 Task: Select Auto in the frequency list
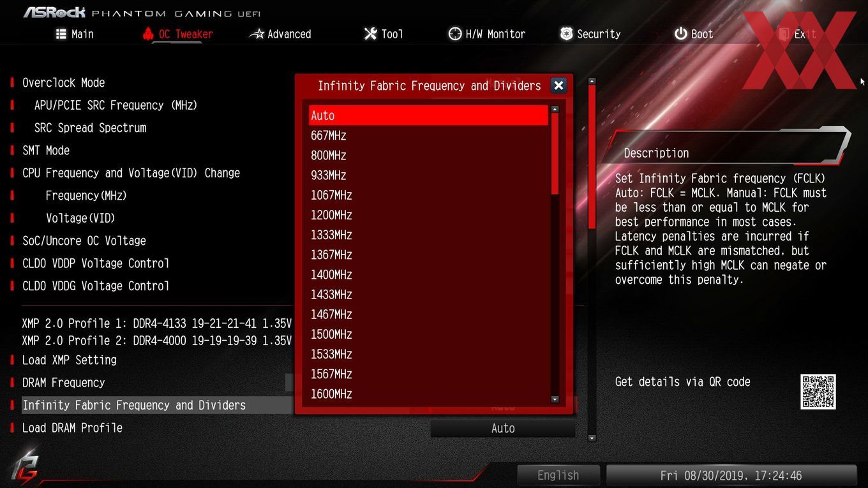click(428, 115)
